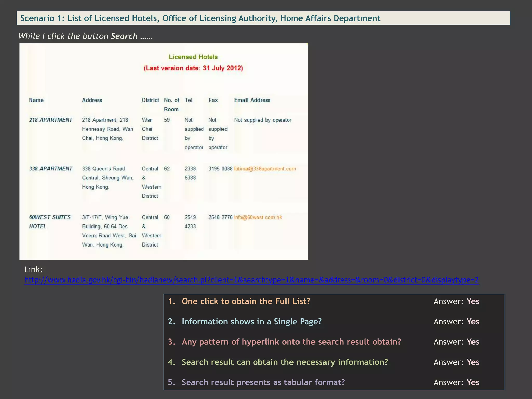
Task: Click room count 60
Action: (167, 217)
